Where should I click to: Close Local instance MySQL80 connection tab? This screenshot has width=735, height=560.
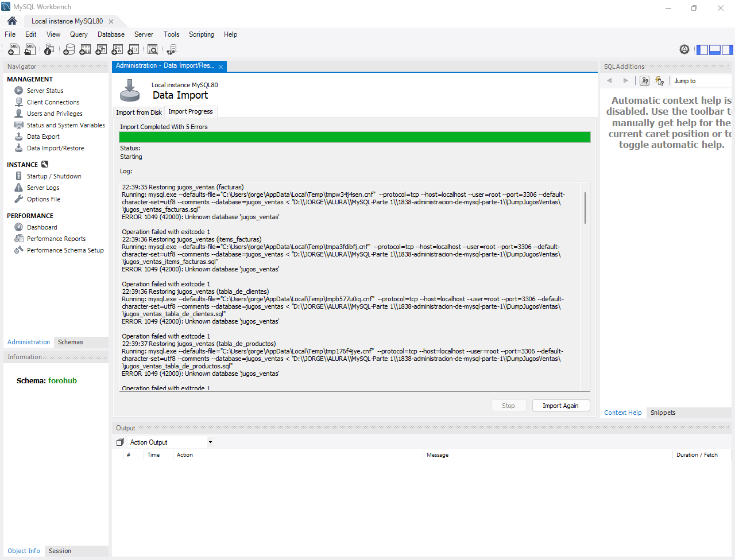(x=111, y=21)
